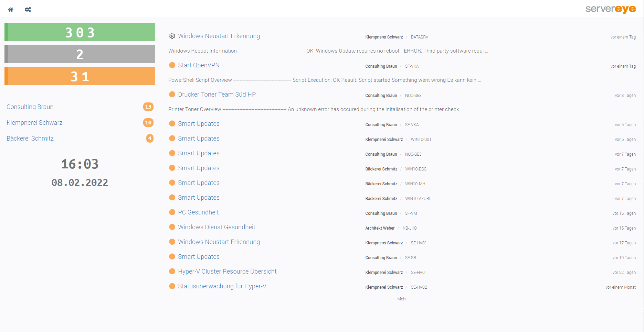Click orange status dot beside PC Gesundheit

(172, 212)
